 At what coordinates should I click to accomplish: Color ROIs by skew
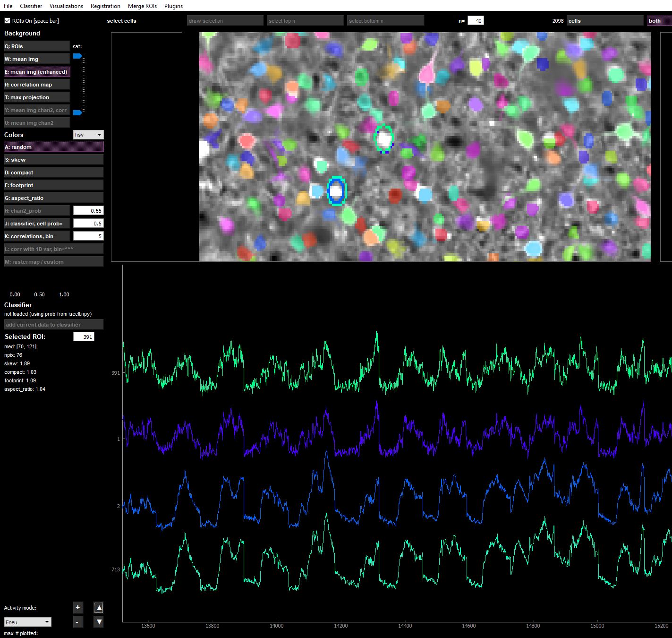[53, 159]
